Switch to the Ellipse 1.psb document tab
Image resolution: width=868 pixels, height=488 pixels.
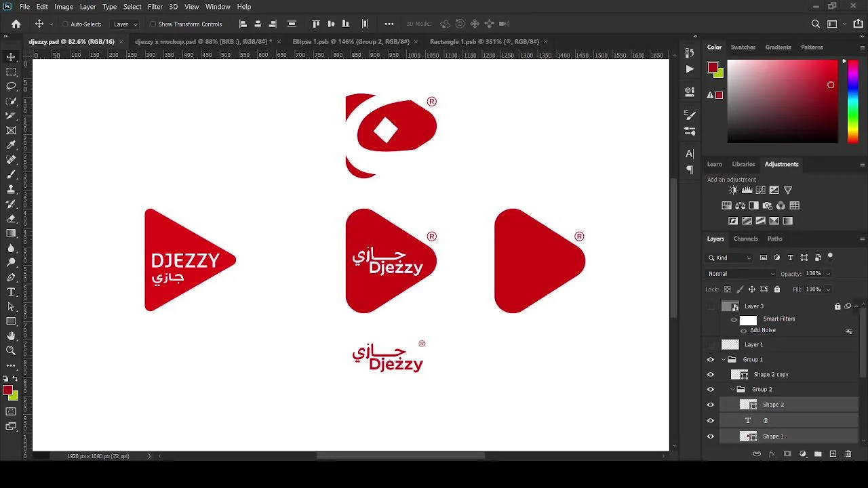tap(351, 41)
